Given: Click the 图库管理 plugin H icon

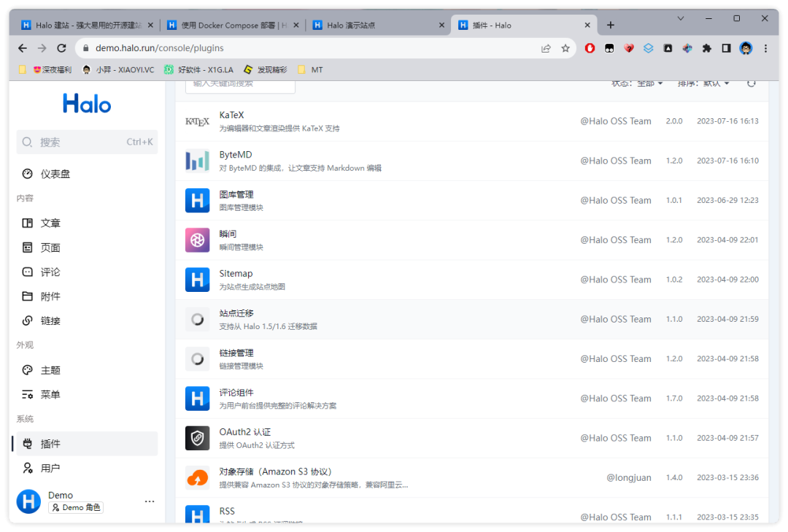Looking at the screenshot, I should pyautogui.click(x=197, y=201).
